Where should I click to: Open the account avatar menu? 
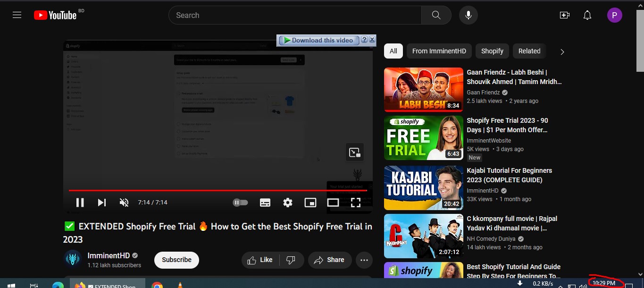615,15
